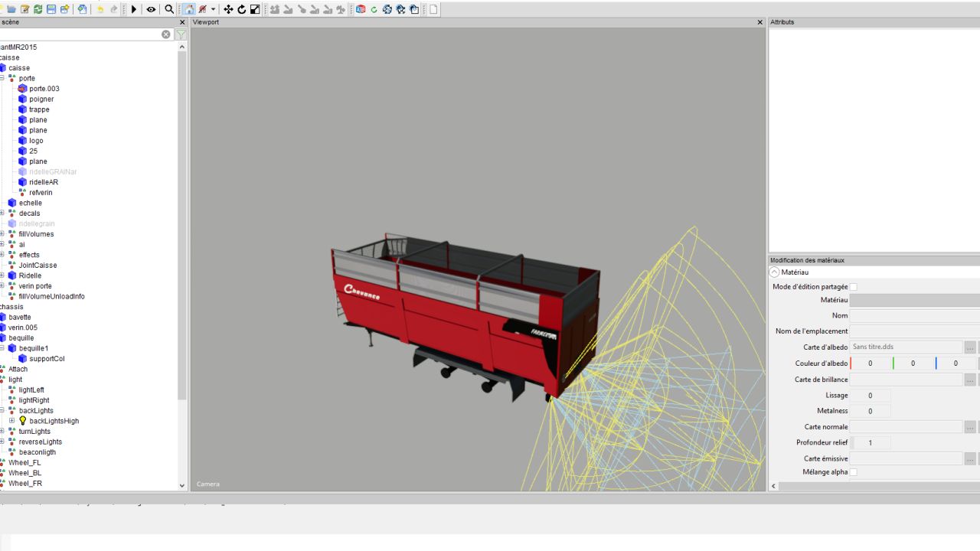980x551 pixels.
Task: Select porte.003 in the scene tree
Action: (44, 89)
